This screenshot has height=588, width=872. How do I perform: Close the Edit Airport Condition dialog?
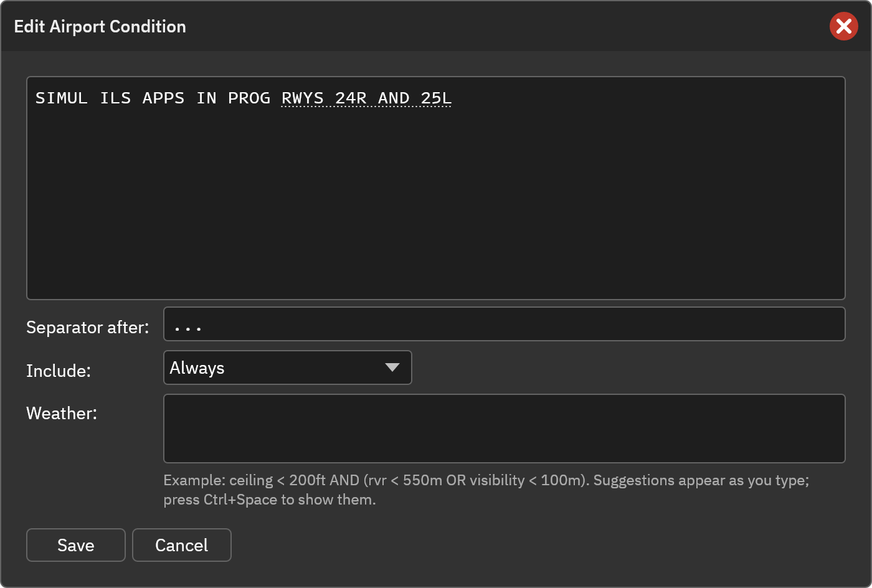pos(844,26)
